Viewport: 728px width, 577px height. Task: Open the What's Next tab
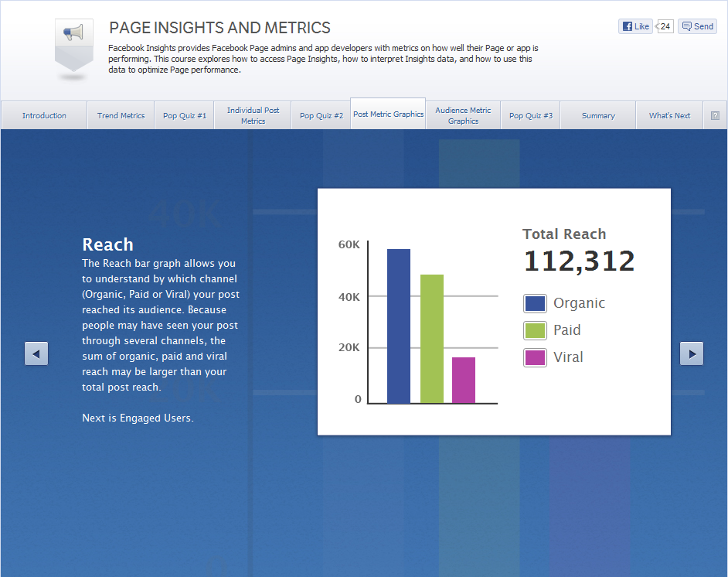point(669,116)
